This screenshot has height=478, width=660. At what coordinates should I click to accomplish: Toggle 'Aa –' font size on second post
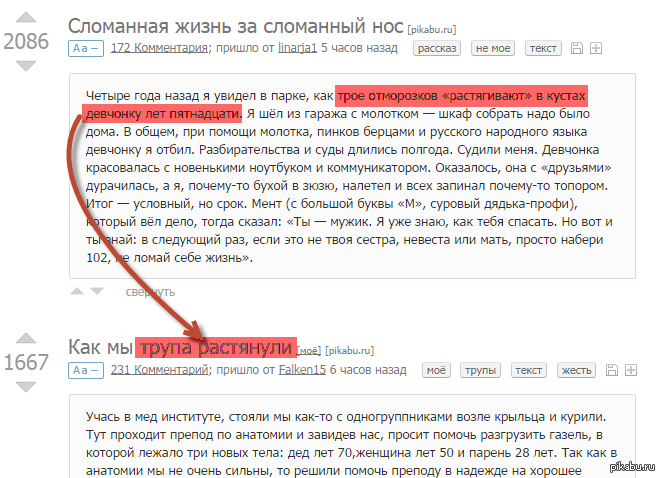85,371
